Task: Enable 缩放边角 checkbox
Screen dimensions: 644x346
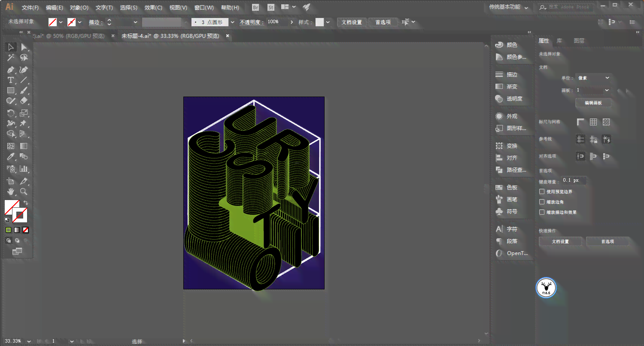Action: point(542,202)
